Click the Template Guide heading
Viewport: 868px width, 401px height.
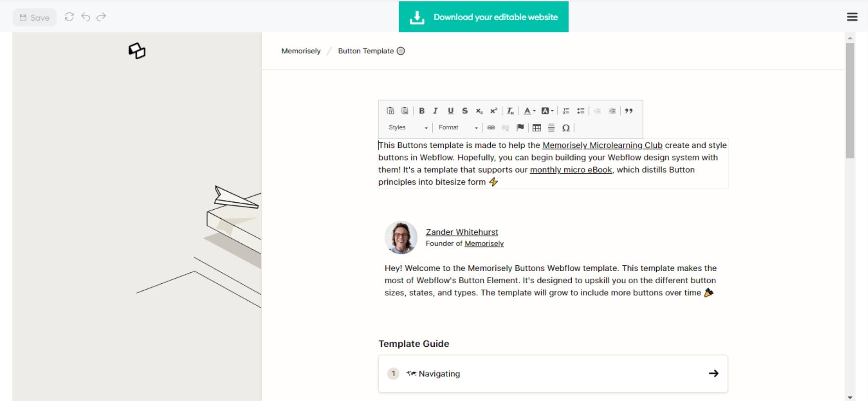point(414,344)
